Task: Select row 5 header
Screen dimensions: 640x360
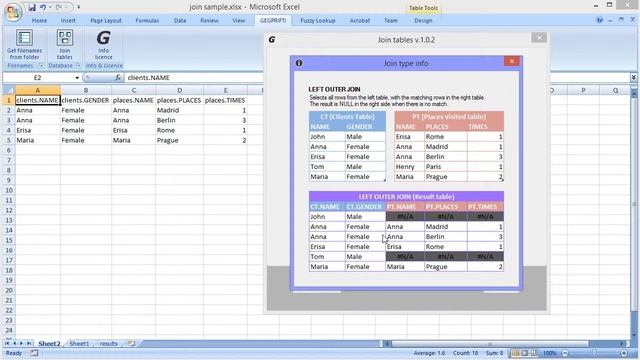Action: [x=9, y=140]
